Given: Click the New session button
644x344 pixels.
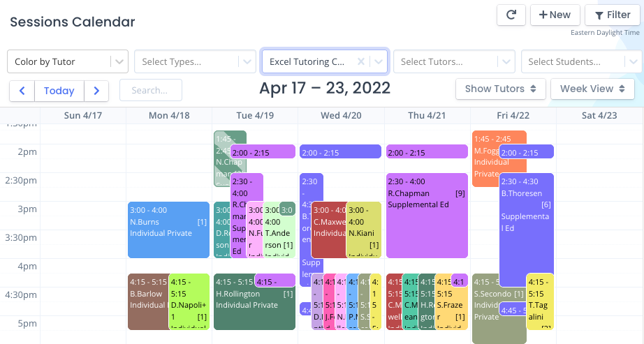Looking at the screenshot, I should pyautogui.click(x=555, y=15).
